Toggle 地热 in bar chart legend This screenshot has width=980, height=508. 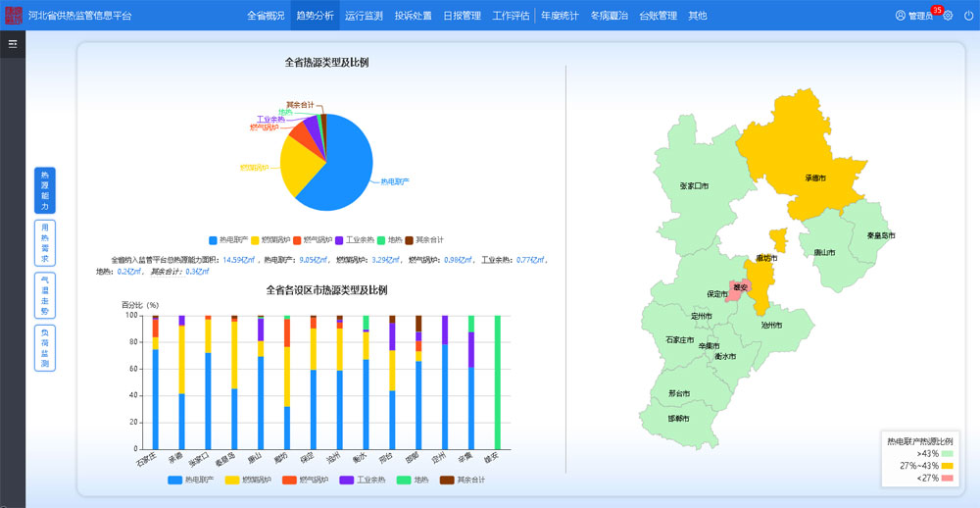coord(413,480)
